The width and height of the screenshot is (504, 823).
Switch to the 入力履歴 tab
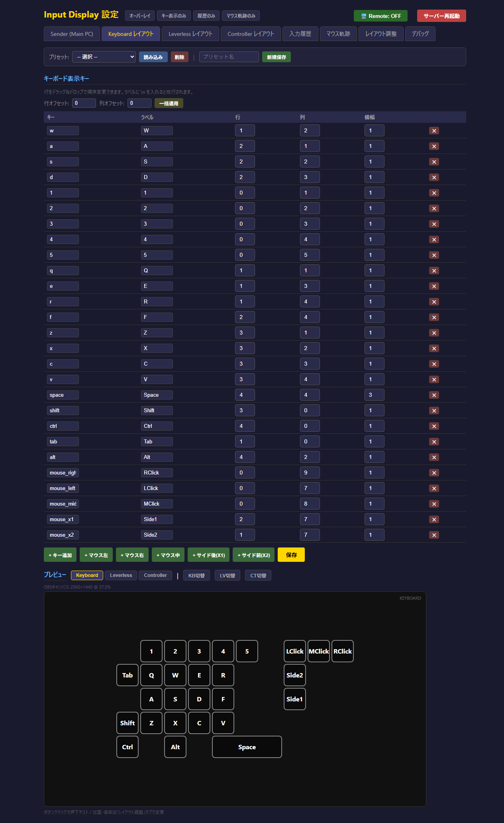click(300, 34)
